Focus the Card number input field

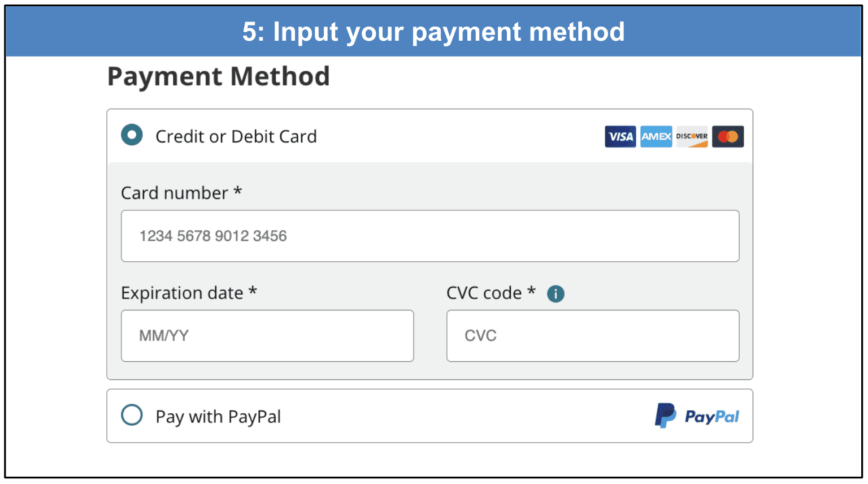(x=429, y=236)
